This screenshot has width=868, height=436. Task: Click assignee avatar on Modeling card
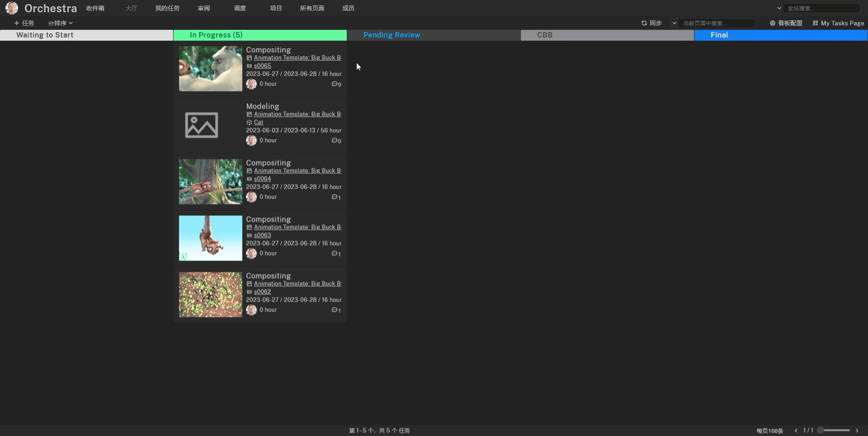(251, 141)
